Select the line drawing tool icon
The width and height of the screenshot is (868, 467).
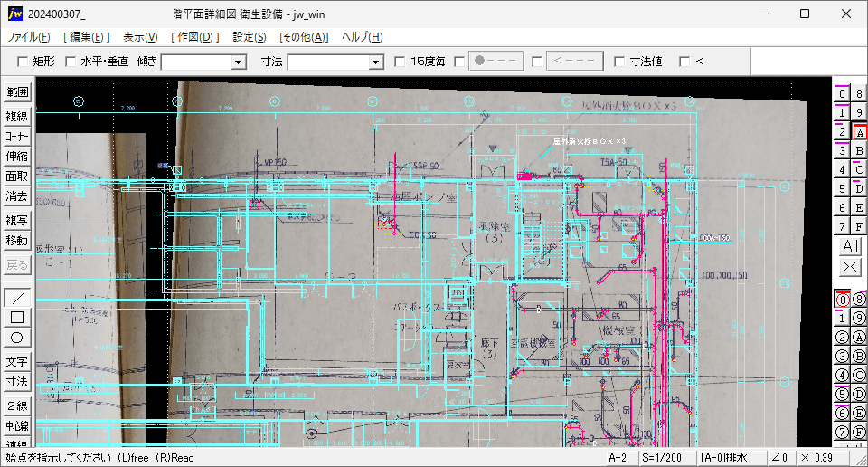pyautogui.click(x=17, y=298)
